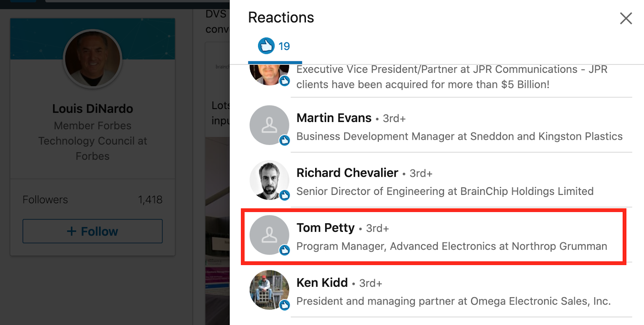Open Ken Kidd's profile photo
Screen dimensions: 644x325
pos(269,289)
